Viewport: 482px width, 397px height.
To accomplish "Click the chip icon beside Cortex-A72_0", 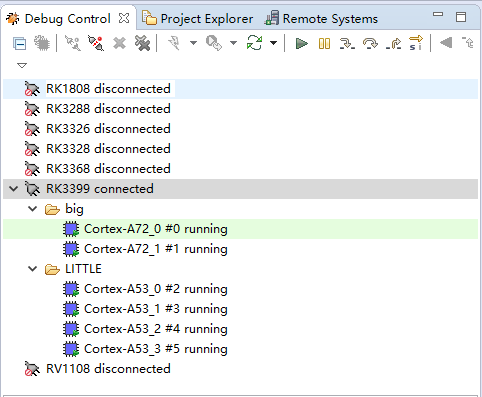I will point(71,229).
